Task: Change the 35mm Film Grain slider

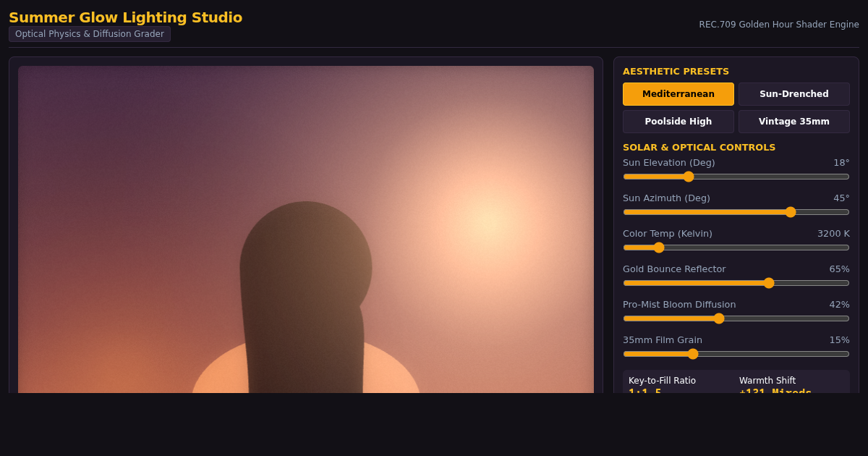Action: [x=736, y=354]
